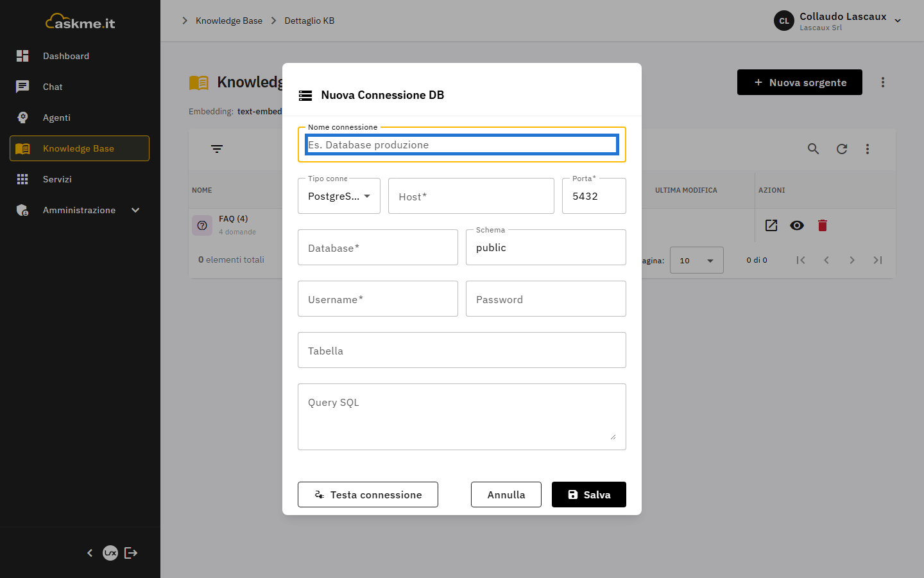Screen dimensions: 924x578
Task: Open the Tipo connessione PostgreSQL dropdown
Action: [339, 196]
